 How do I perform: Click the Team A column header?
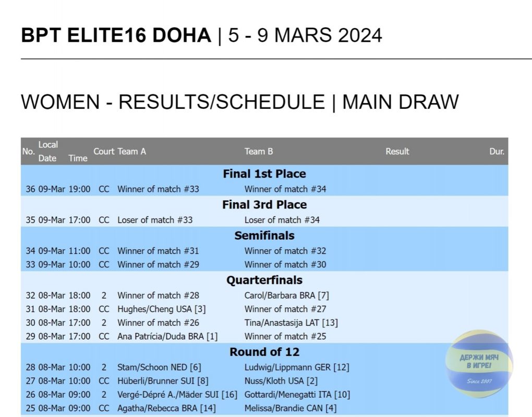coord(131,151)
